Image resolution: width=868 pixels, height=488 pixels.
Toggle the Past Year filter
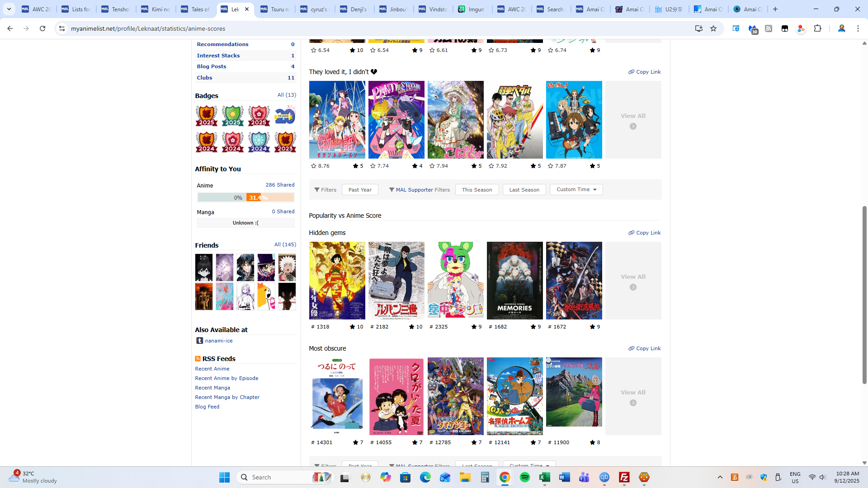pyautogui.click(x=360, y=190)
